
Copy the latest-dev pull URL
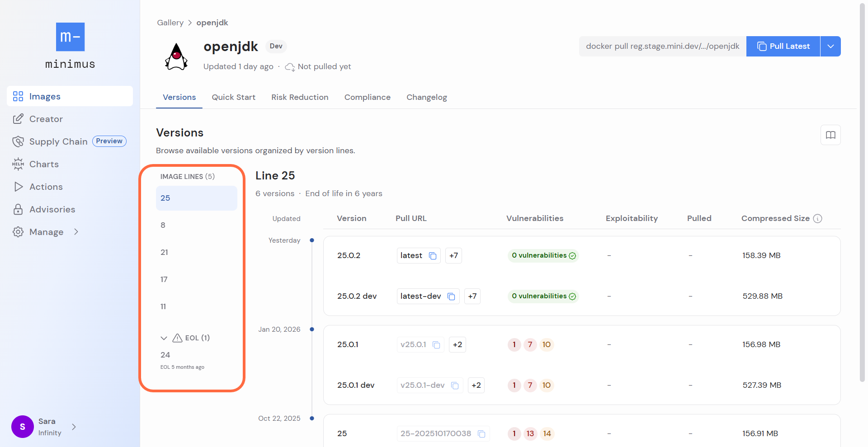(x=451, y=296)
